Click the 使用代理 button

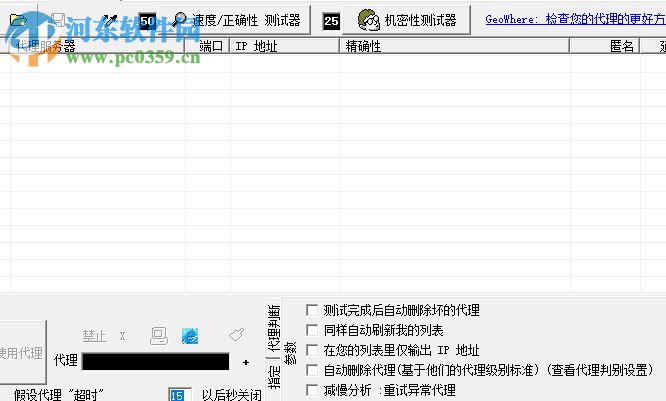tap(21, 353)
